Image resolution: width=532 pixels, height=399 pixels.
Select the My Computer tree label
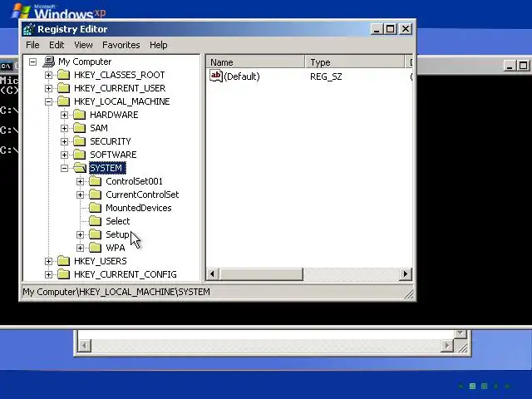coord(85,62)
